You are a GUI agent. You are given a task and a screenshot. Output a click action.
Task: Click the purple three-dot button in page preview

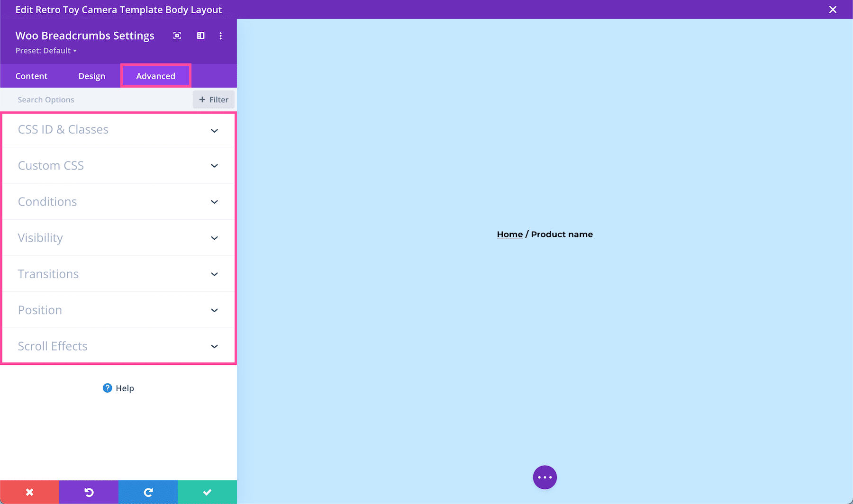[544, 477]
